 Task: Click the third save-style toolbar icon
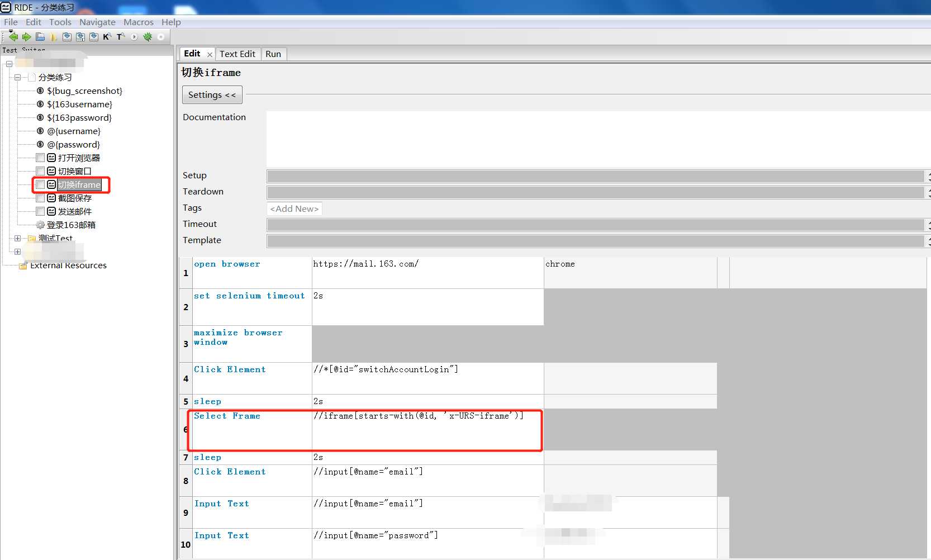tap(94, 37)
